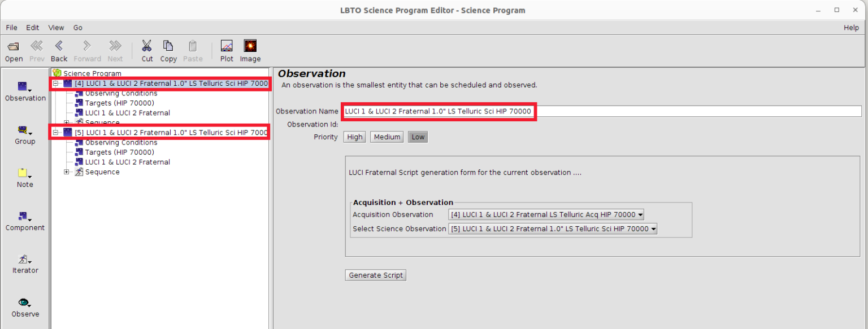868x329 pixels.
Task: Click the Open folder toolbar icon
Action: pyautogui.click(x=14, y=46)
